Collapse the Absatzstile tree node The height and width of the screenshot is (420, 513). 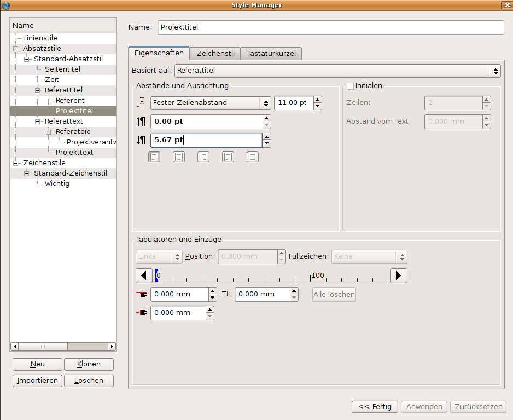(x=16, y=49)
